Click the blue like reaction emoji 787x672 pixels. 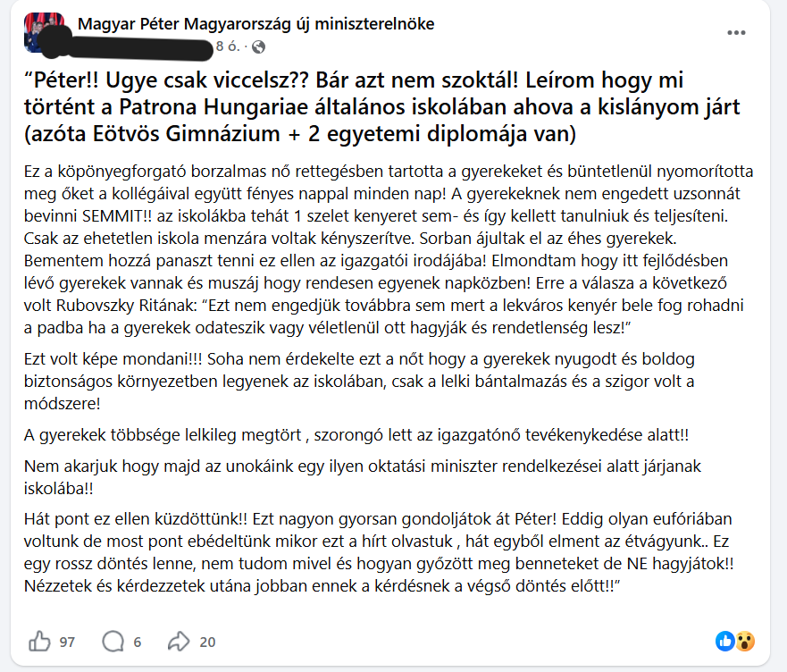(x=725, y=641)
